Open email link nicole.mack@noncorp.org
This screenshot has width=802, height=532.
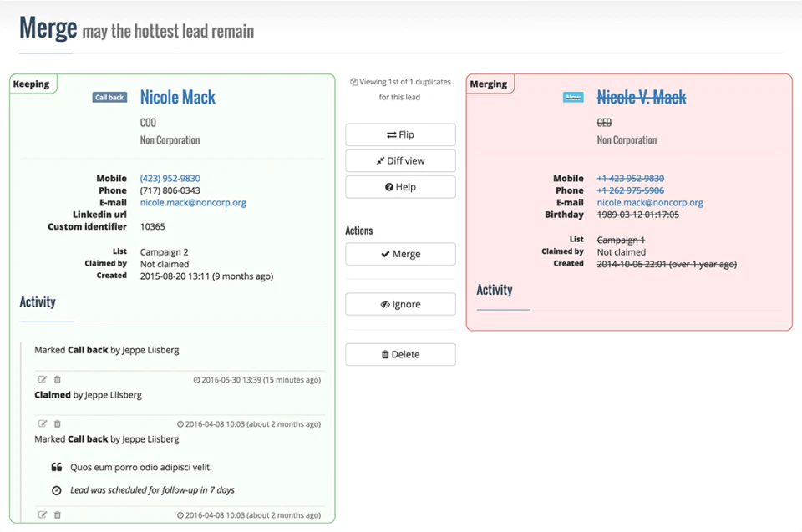tap(193, 202)
